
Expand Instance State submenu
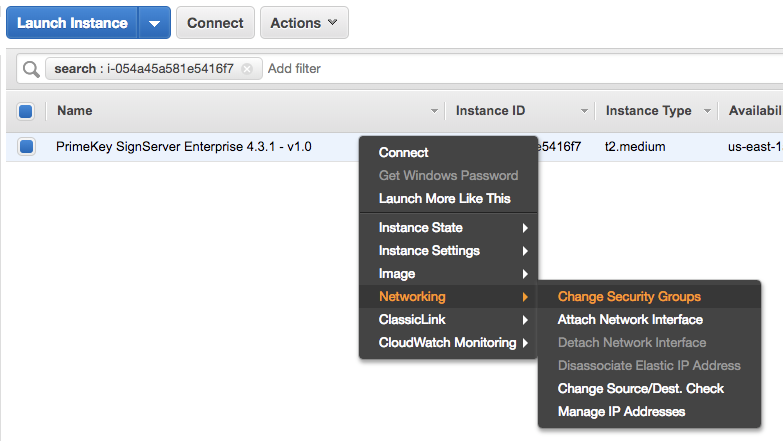point(448,228)
